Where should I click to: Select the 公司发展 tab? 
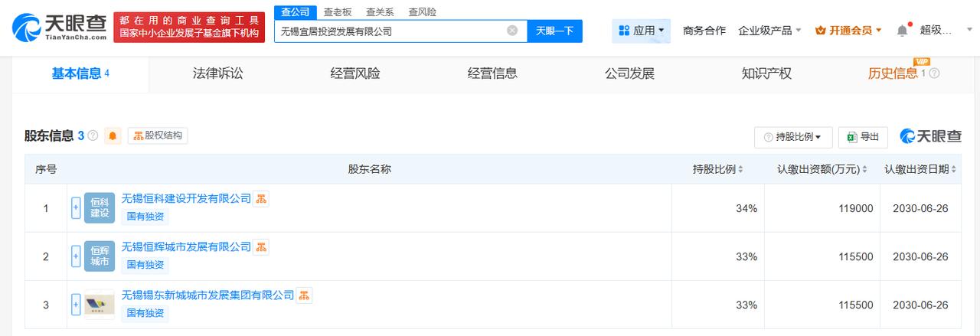click(629, 73)
